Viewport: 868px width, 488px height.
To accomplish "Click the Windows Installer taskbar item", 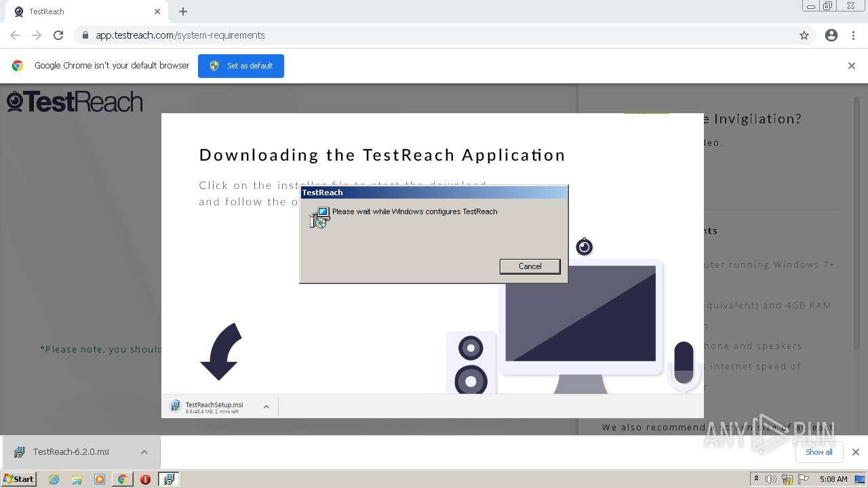I will 168,479.
